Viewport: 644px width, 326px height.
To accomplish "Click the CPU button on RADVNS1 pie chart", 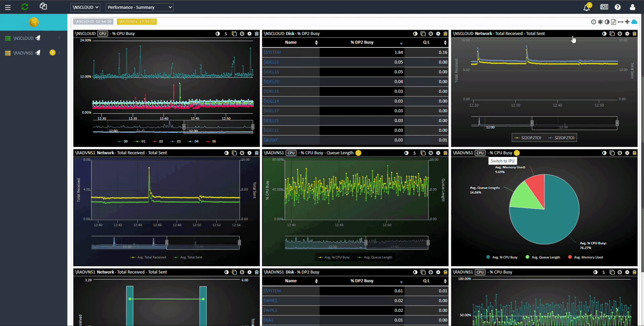I will [480, 153].
